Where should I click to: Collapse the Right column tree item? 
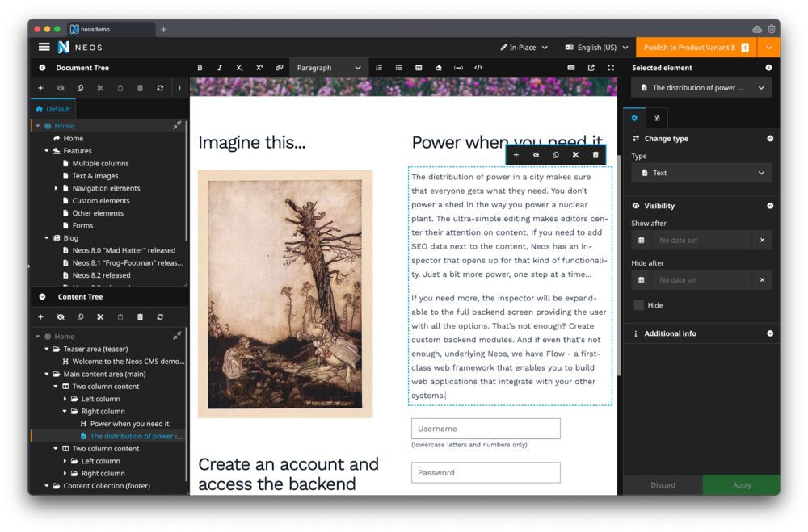[65, 411]
